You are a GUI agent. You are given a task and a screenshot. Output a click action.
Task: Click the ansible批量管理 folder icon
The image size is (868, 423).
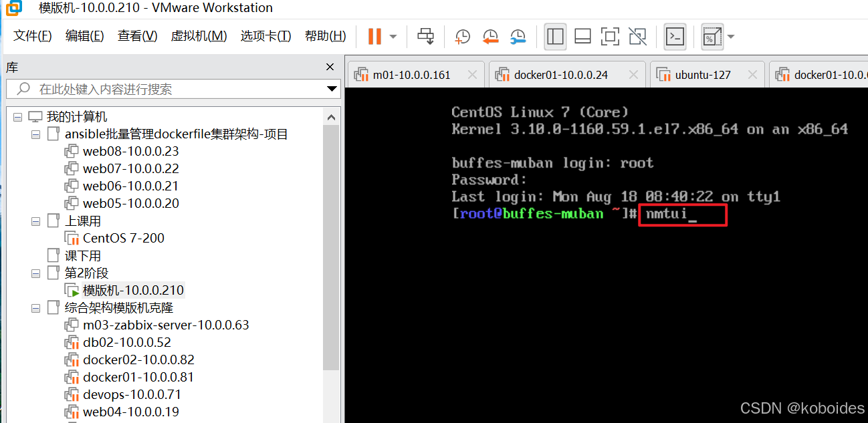[53, 134]
